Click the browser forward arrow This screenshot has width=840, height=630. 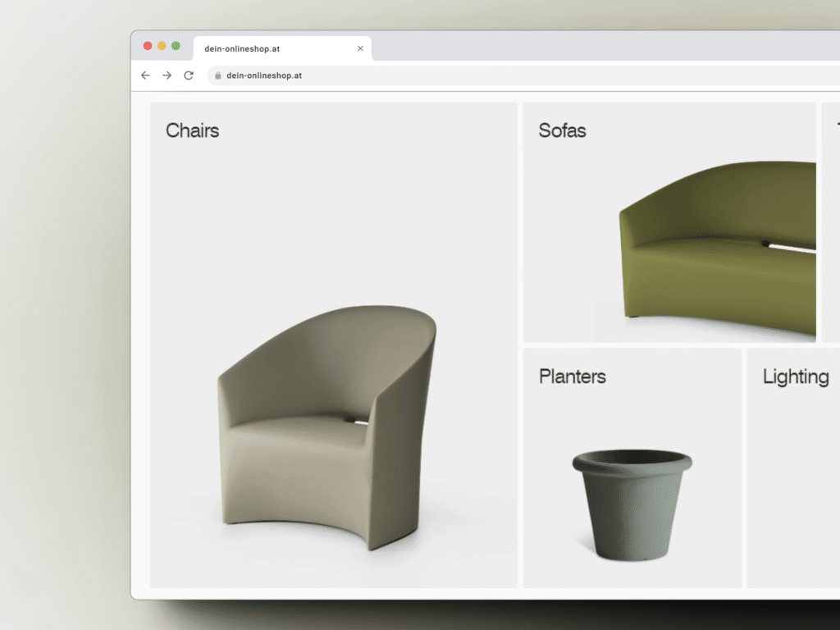167,75
